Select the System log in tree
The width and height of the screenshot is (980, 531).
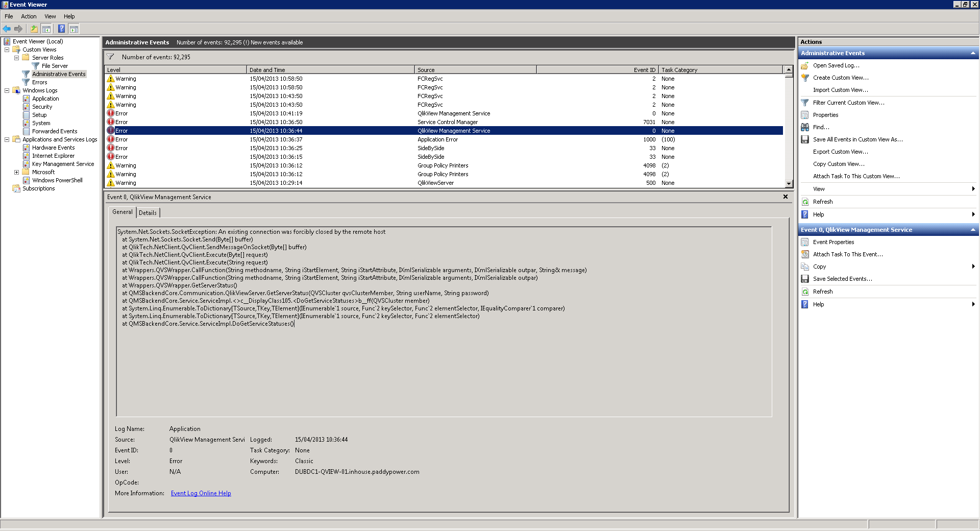coord(41,123)
